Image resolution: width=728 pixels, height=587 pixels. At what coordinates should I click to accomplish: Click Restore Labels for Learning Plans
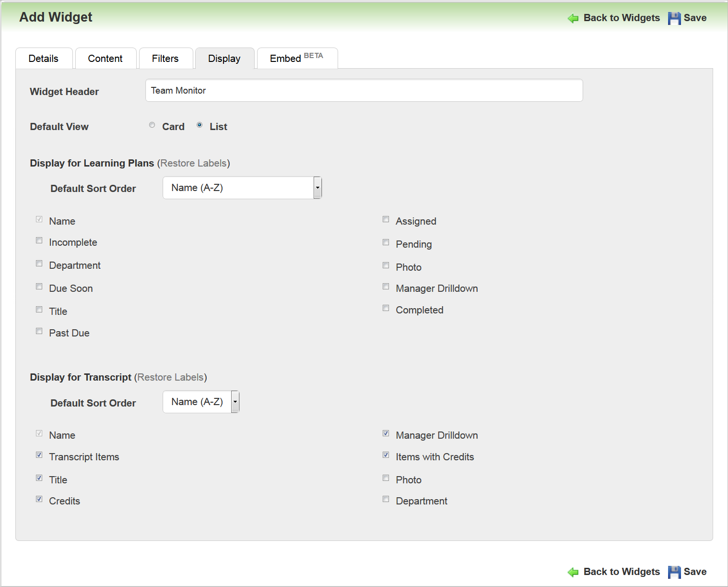click(x=193, y=163)
